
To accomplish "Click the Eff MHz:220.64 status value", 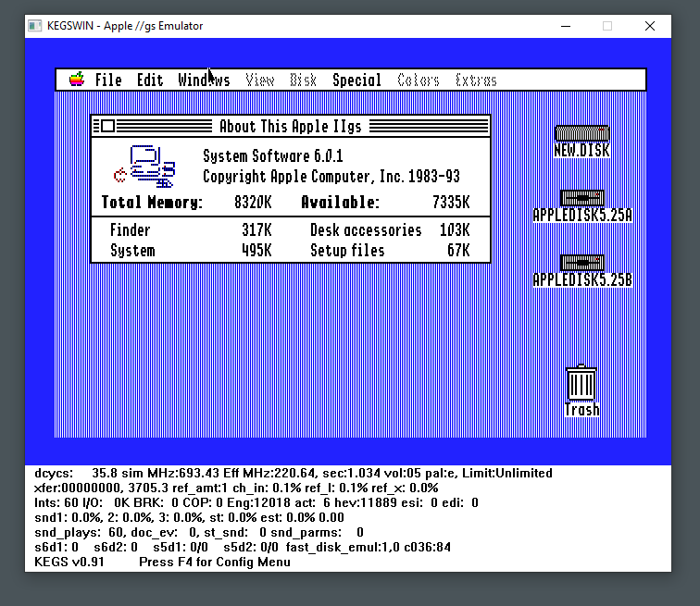I will (270, 473).
